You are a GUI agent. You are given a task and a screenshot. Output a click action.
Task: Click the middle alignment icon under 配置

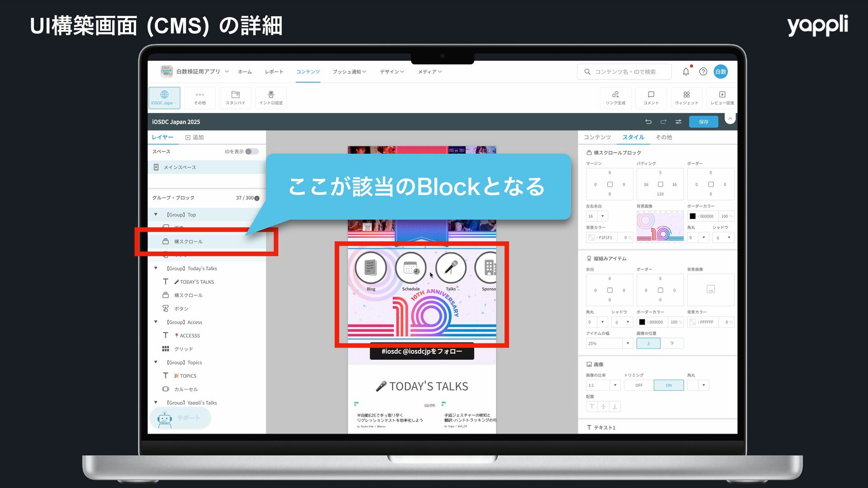(x=603, y=407)
